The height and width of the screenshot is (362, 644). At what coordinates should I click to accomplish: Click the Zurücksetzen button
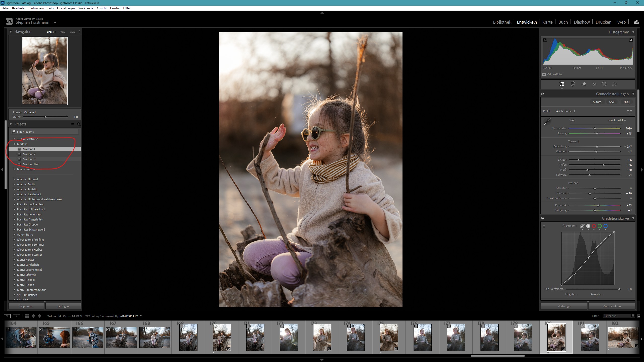point(612,306)
